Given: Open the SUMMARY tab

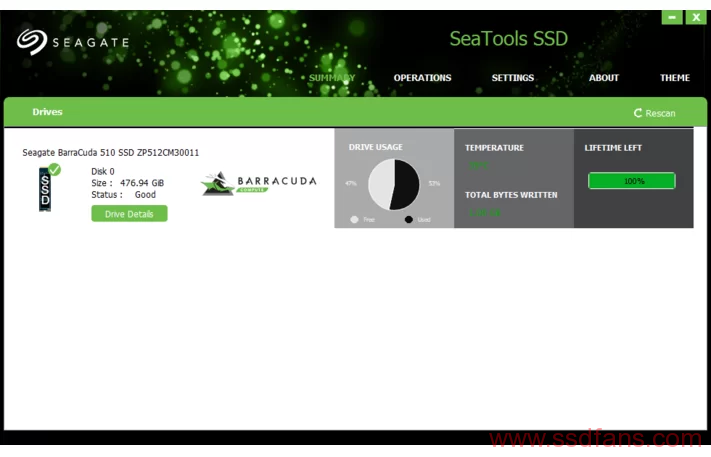Looking at the screenshot, I should point(332,78).
